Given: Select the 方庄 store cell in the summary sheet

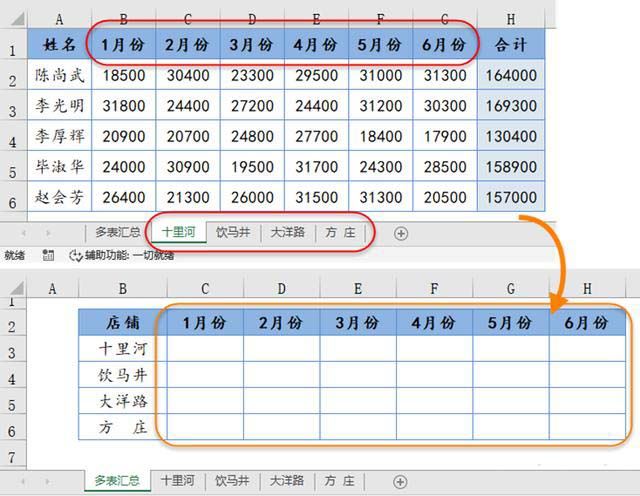Looking at the screenshot, I should tap(122, 427).
